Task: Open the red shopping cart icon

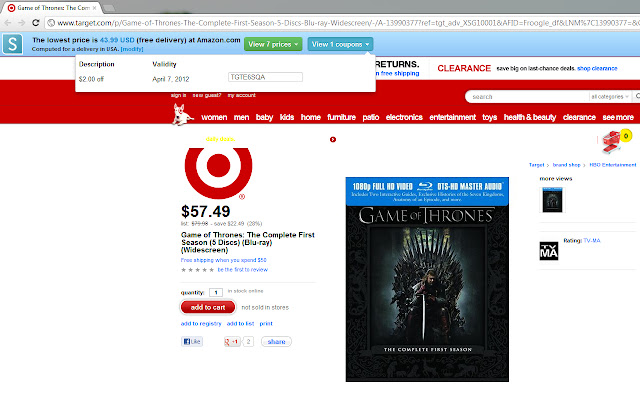Action: point(611,142)
